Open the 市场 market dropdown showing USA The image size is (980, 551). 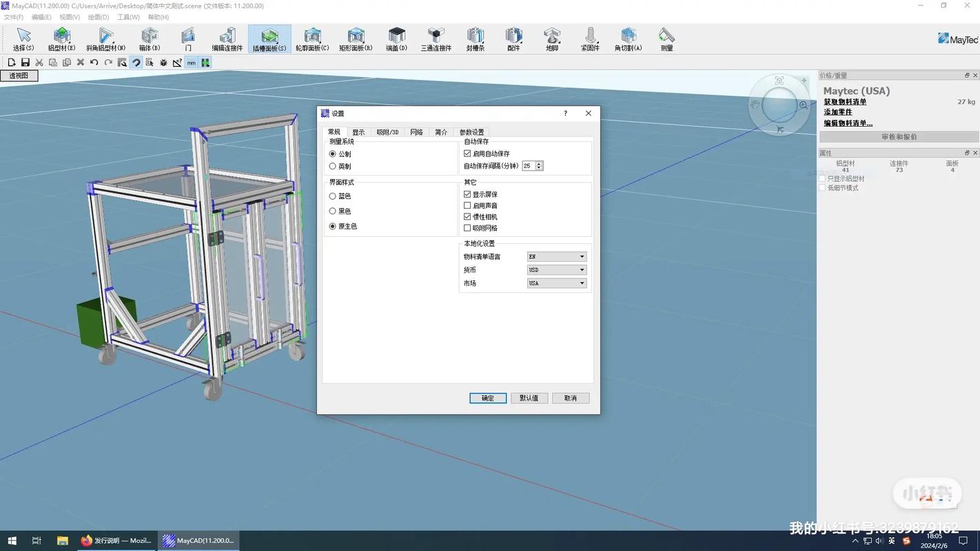click(556, 283)
